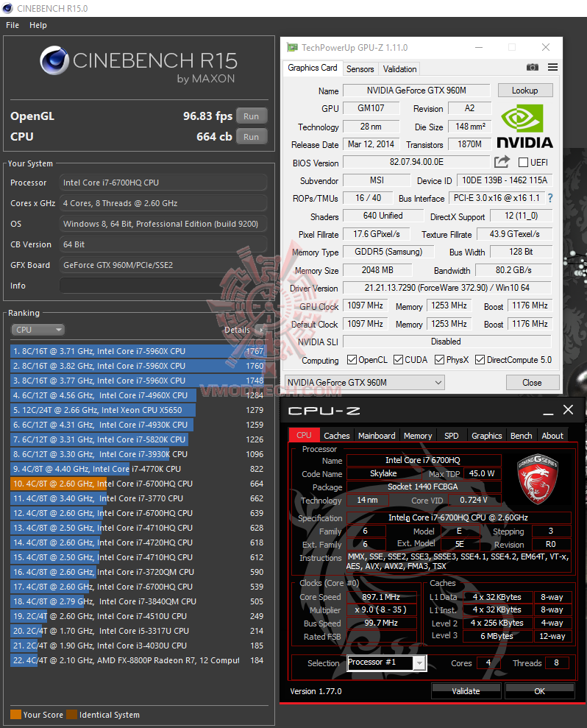587x728 pixels.
Task: Select ranking row 1 i7-5960X at 3.71 GHz
Action: [x=138, y=351]
